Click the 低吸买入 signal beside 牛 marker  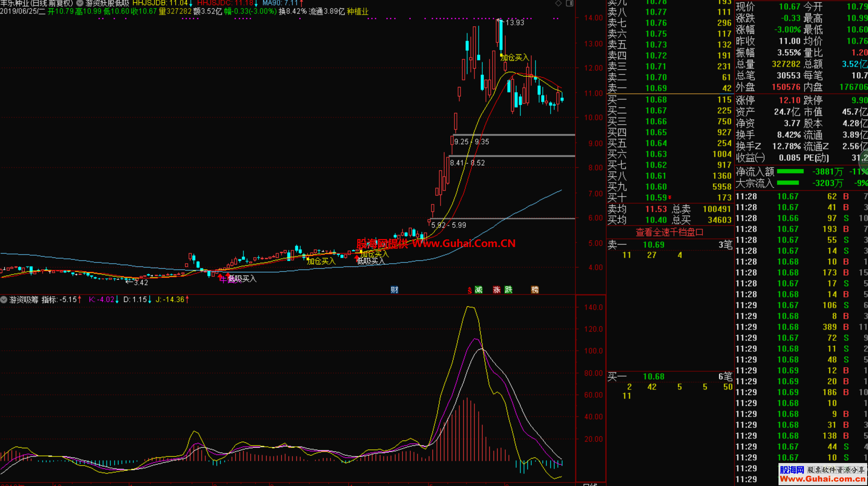tap(242, 278)
